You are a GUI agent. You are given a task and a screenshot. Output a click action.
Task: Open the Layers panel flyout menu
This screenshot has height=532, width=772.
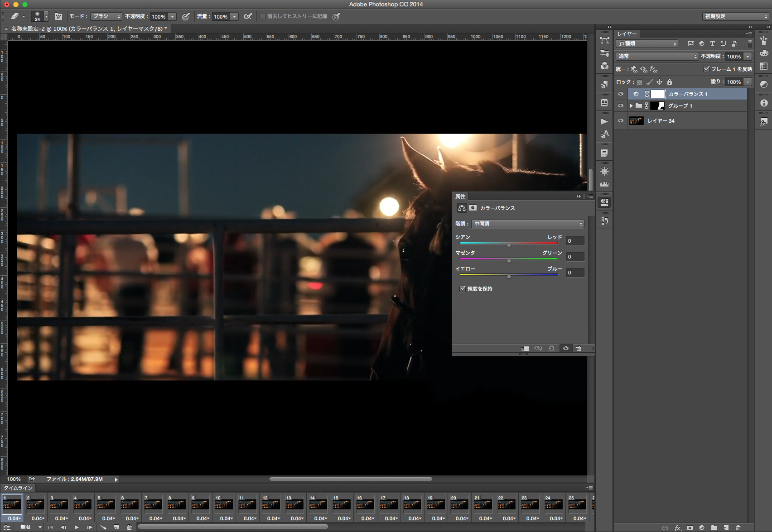[x=749, y=34]
